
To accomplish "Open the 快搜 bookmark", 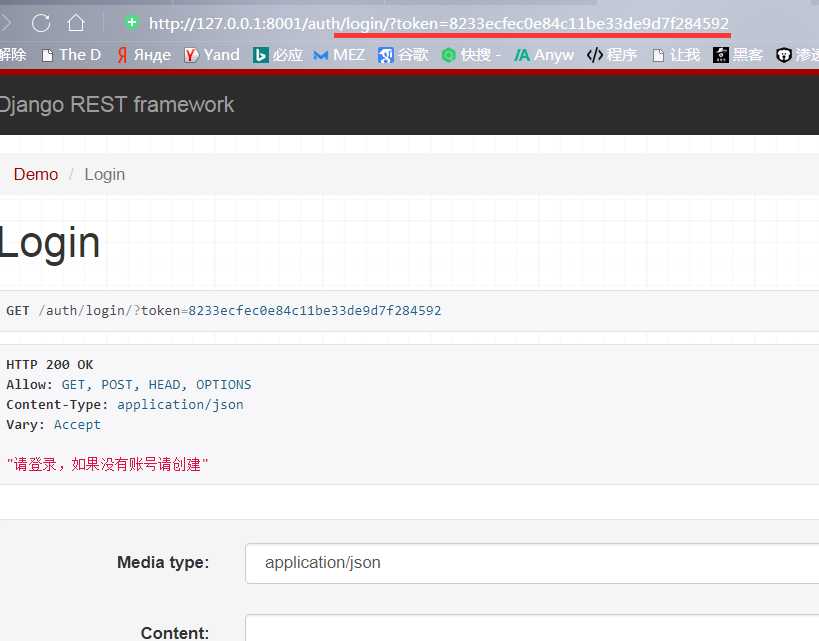I will coord(471,55).
